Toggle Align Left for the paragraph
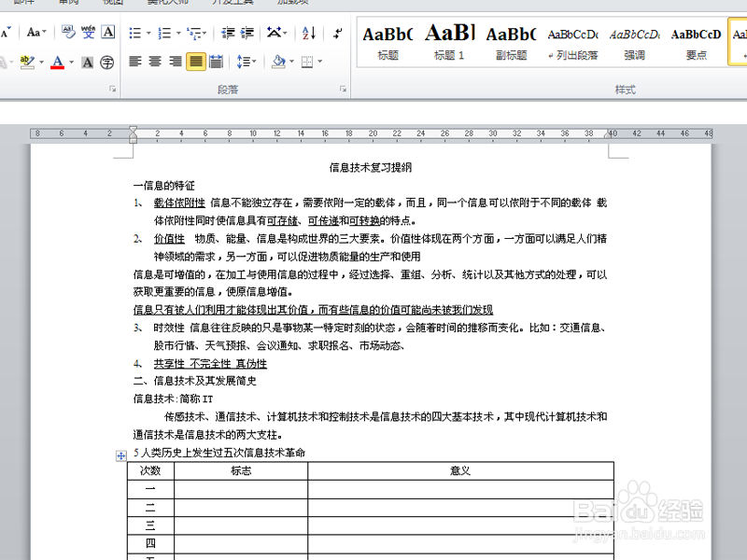The height and width of the screenshot is (560, 747). [135, 62]
